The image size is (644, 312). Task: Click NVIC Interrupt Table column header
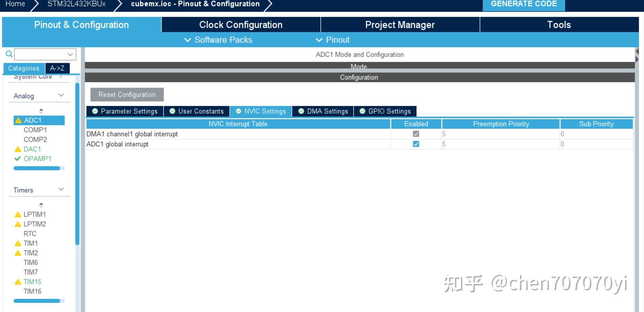point(238,124)
